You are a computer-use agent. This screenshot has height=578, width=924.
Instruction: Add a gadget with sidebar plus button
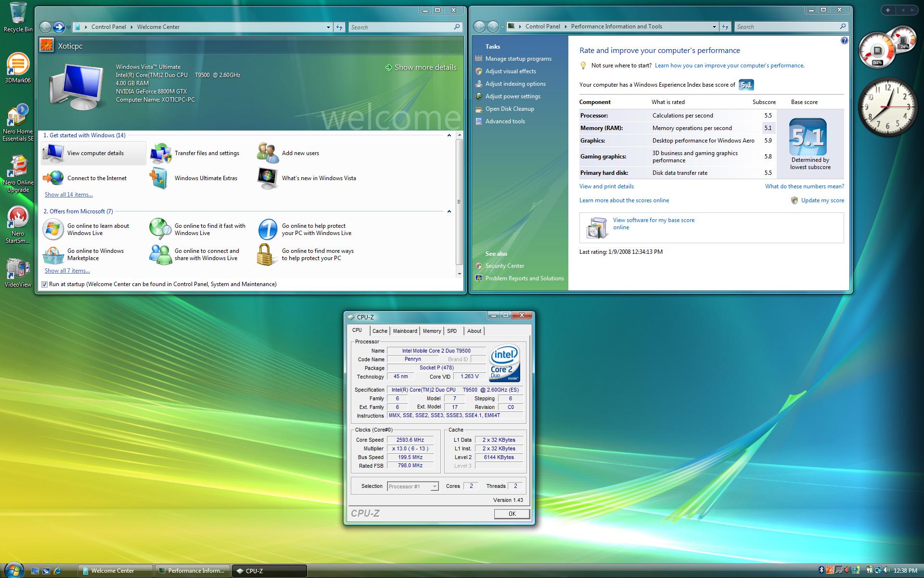(x=887, y=10)
